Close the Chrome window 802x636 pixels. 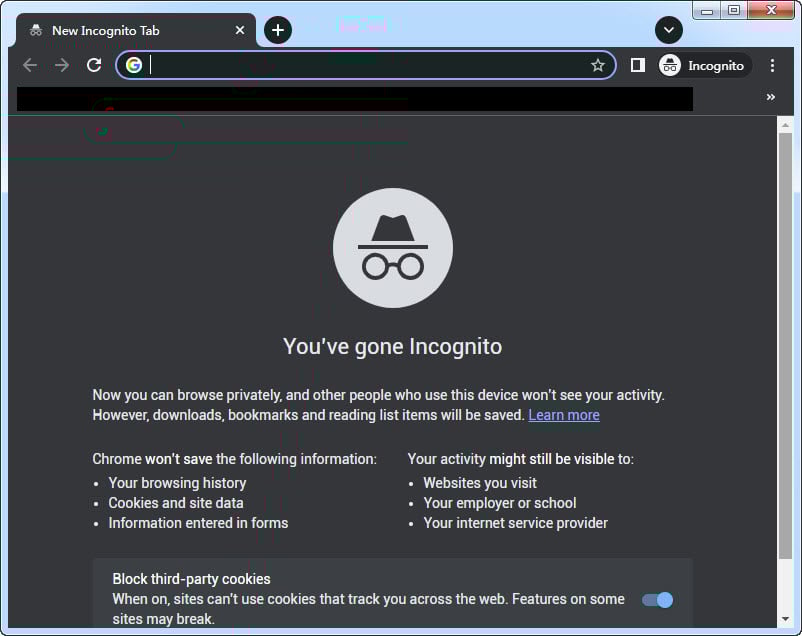coord(771,10)
